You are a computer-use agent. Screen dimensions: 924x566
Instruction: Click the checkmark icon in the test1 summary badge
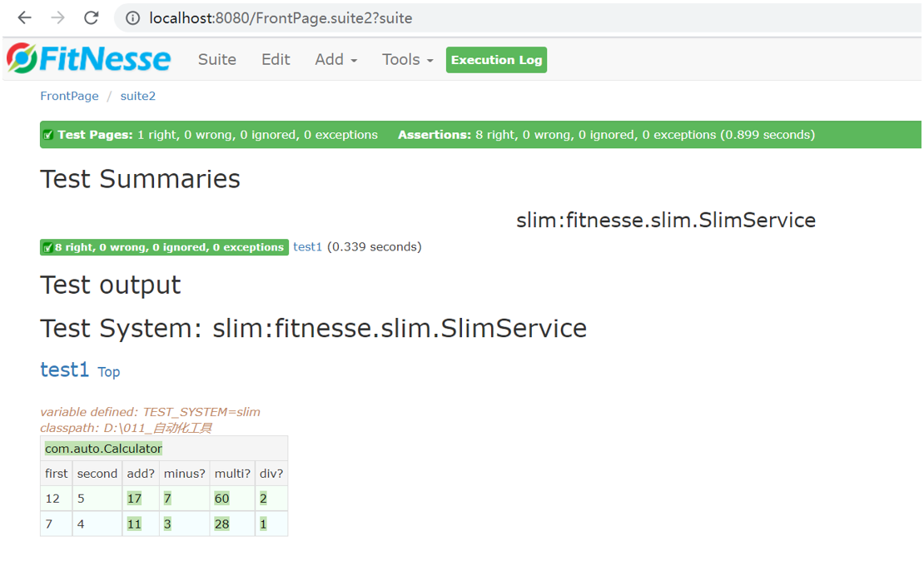(48, 247)
